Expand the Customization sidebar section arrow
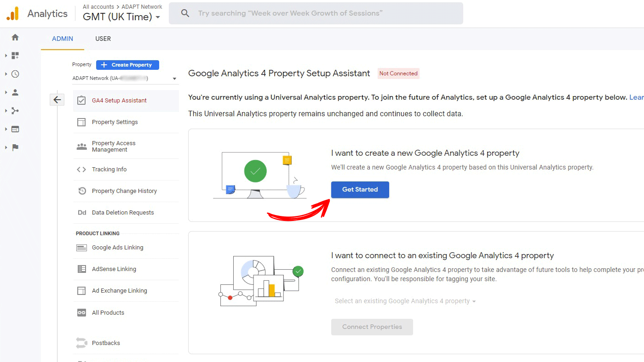644x362 pixels. 6,56
